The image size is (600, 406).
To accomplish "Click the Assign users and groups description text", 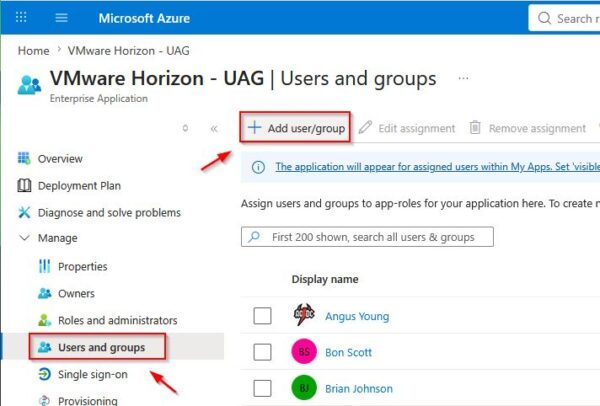I will tap(420, 203).
